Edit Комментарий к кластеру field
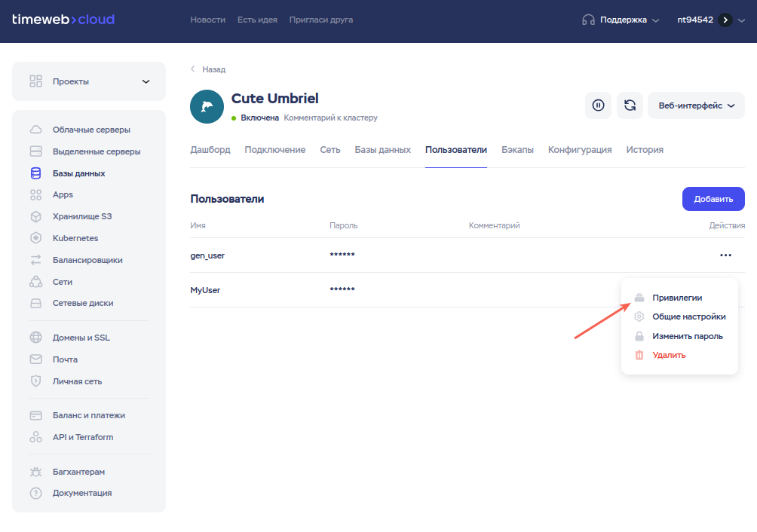Screen dimensions: 757x532 click(x=331, y=118)
